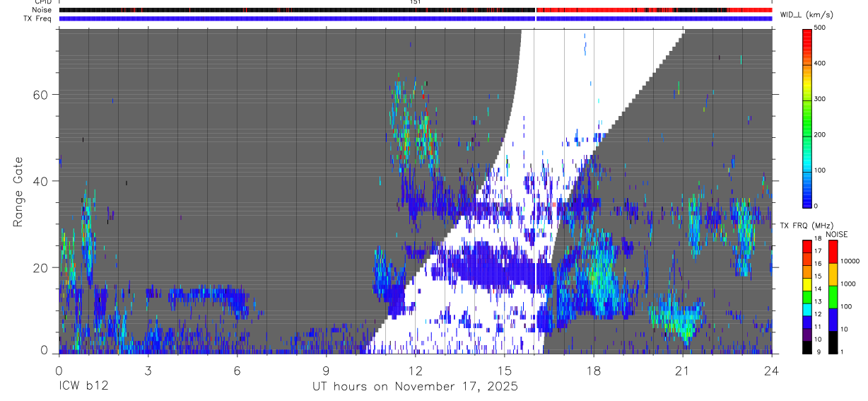This screenshot has height=401, width=868.
Task: Pick the black 9–10 MHz TX frequency swatch
Action: [x=807, y=347]
